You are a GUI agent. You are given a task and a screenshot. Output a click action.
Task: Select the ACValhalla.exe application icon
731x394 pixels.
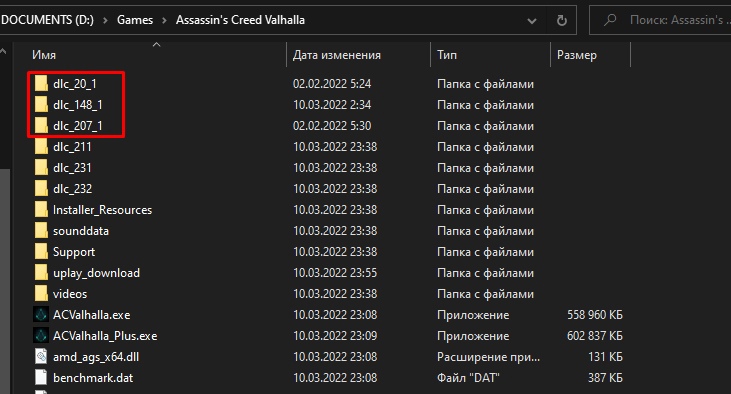(x=41, y=315)
